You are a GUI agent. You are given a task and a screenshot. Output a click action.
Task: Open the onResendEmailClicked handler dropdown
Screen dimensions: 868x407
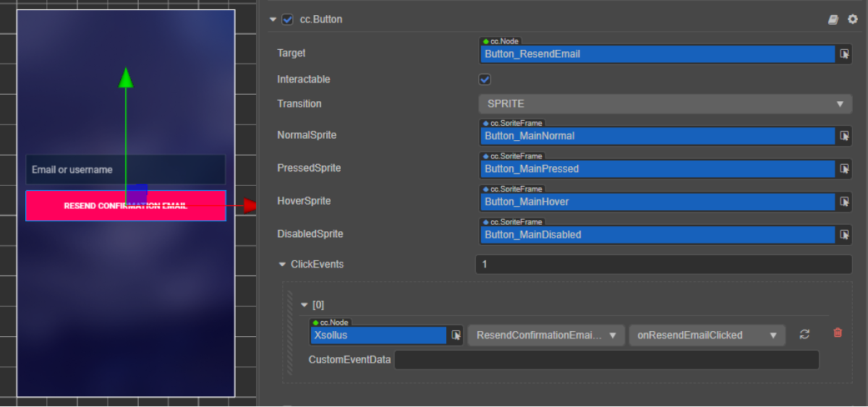[707, 335]
